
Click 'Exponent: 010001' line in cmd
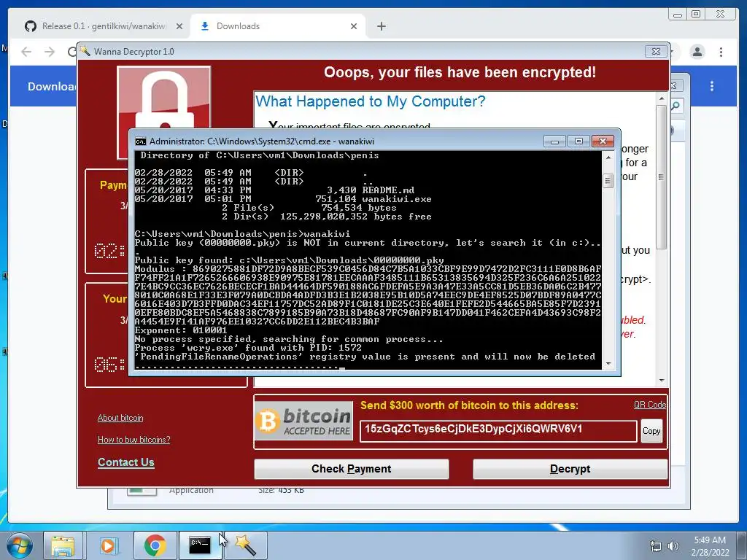(181, 330)
